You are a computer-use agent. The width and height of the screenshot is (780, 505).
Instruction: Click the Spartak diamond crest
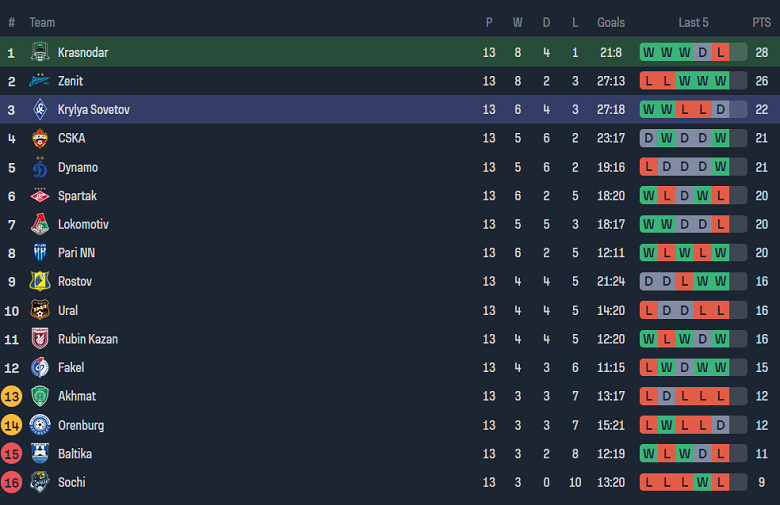[x=40, y=196]
